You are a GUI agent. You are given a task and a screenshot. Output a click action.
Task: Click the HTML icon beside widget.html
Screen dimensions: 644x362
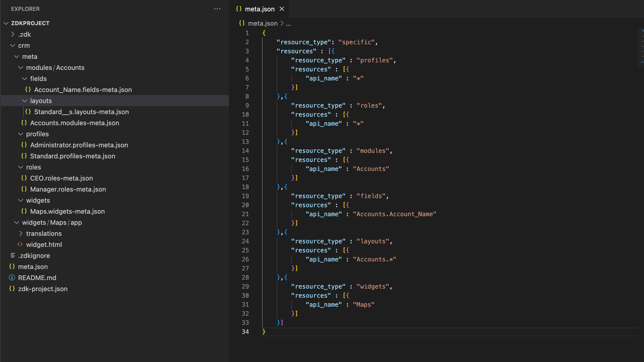[x=20, y=244]
